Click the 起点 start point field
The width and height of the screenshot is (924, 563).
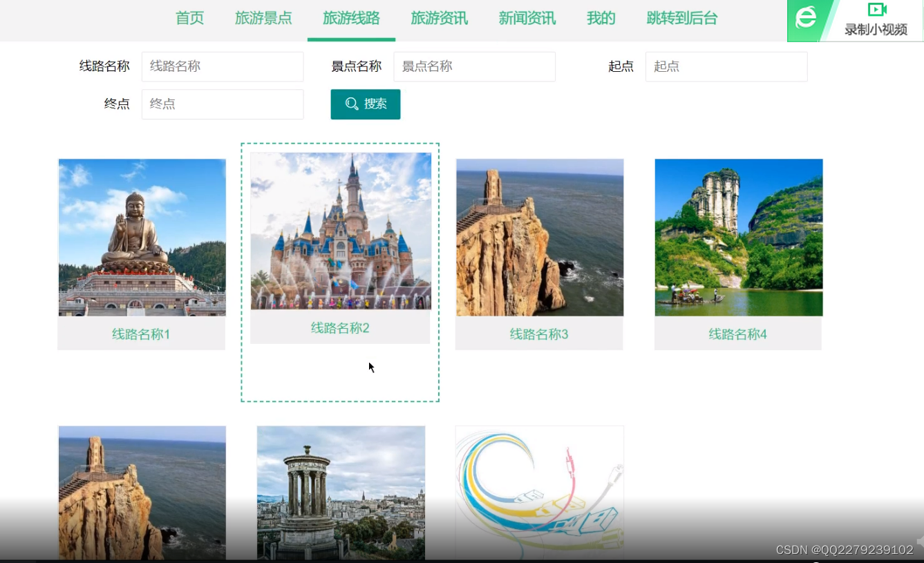(726, 66)
